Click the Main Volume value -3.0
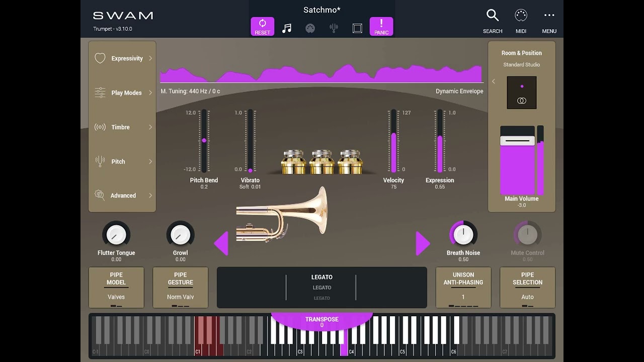Screen dimensions: 644x362 pyautogui.click(x=522, y=205)
